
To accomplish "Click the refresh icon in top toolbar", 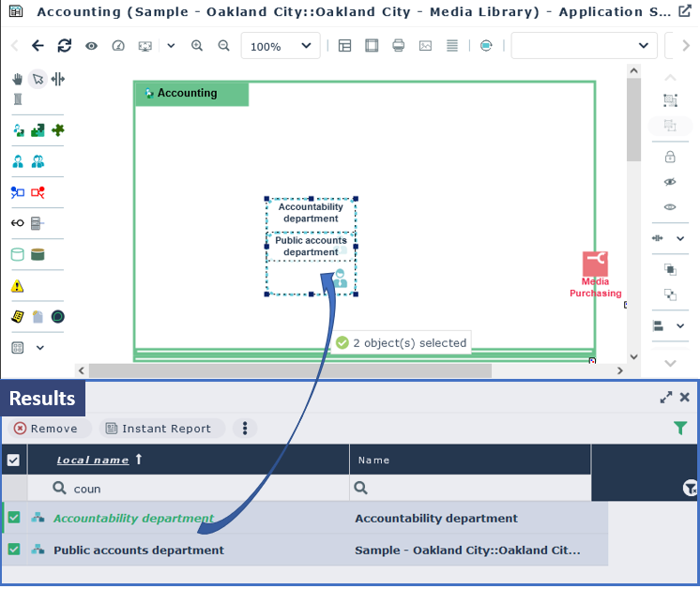I will 64,46.
